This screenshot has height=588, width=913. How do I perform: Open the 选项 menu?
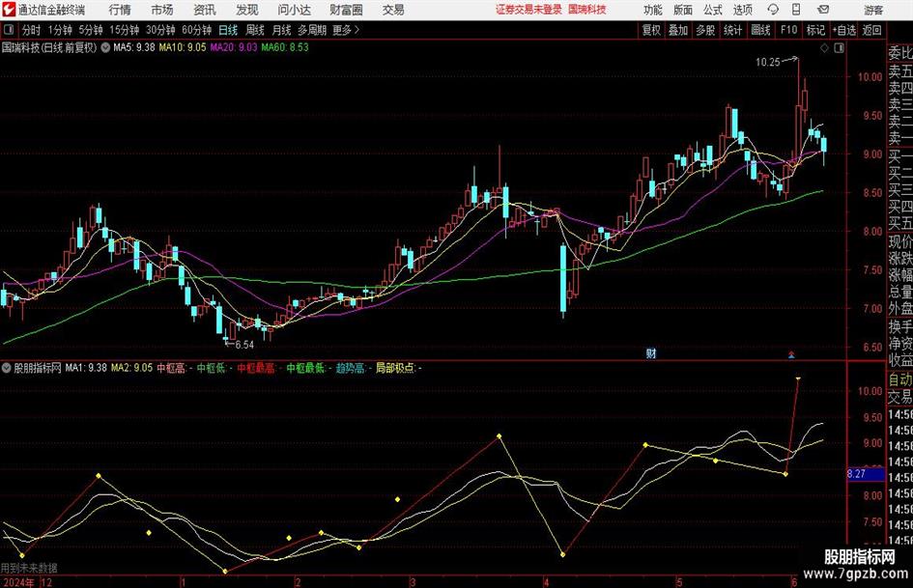pos(742,10)
